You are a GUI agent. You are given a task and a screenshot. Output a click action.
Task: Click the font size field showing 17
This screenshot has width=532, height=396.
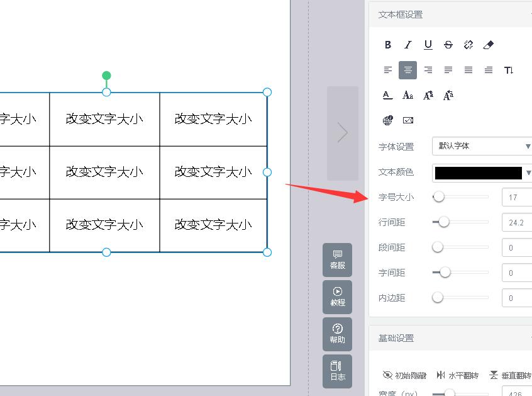point(517,197)
